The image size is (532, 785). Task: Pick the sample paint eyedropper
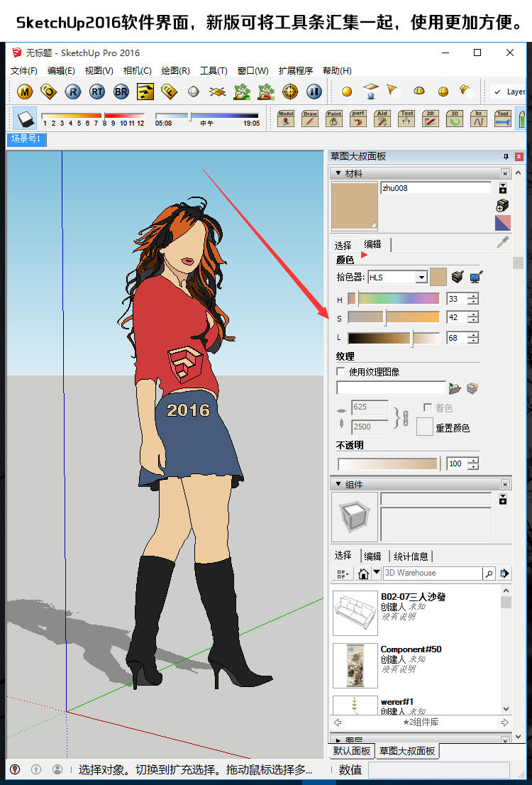[x=502, y=243]
